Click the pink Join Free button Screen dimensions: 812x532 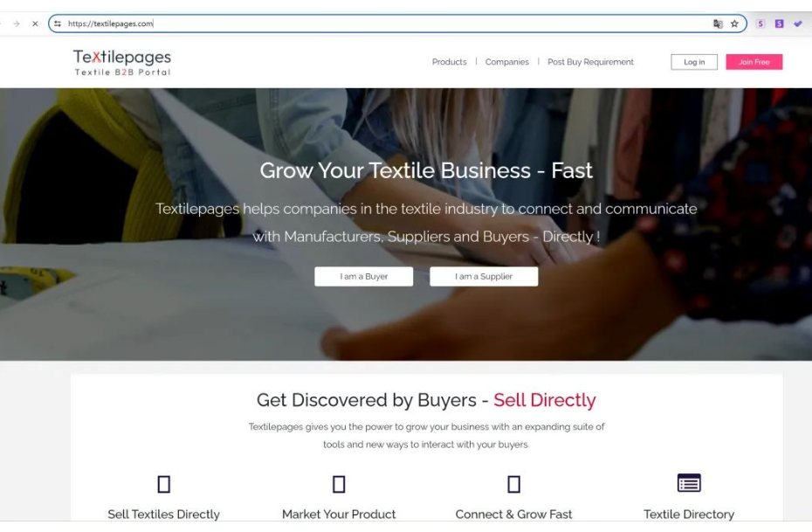tap(754, 62)
